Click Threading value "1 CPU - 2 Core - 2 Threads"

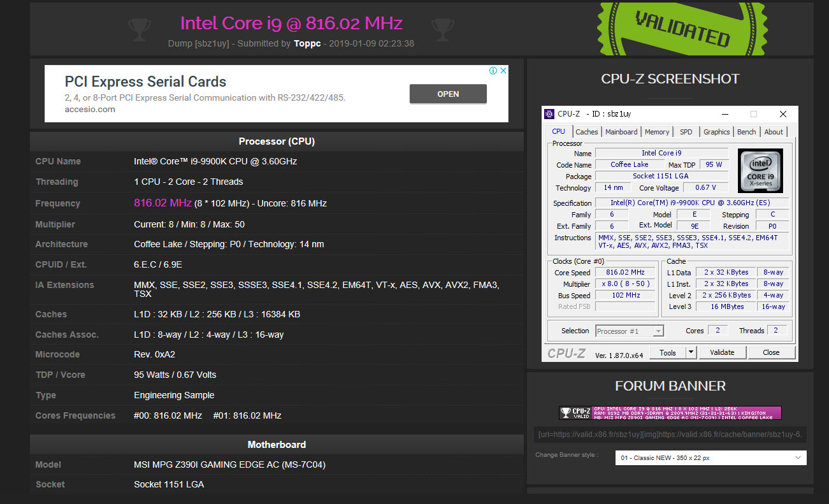tap(189, 182)
